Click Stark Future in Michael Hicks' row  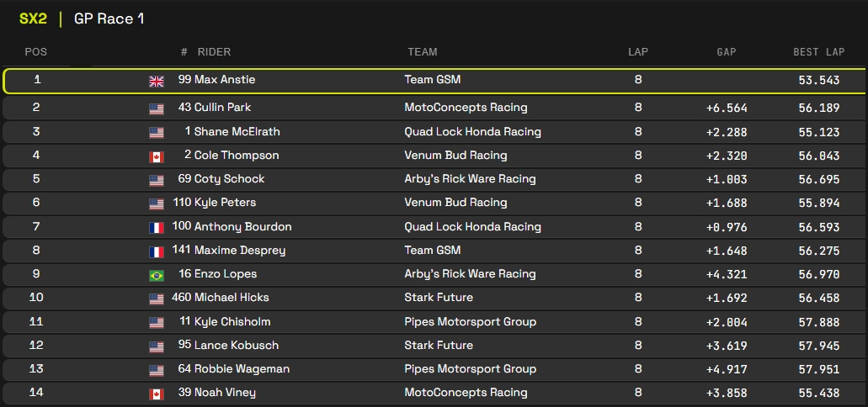click(439, 298)
